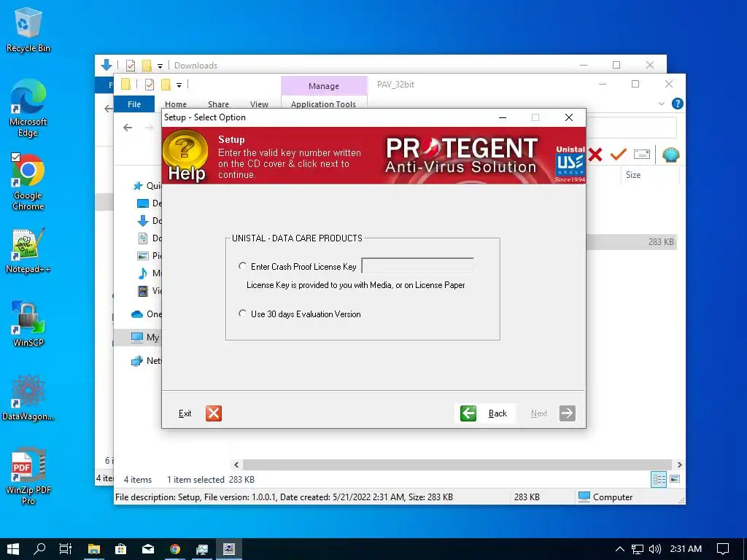Open Quick access toolbar dropdown in Downloads window
The width and height of the screenshot is (747, 560).
coord(160,66)
